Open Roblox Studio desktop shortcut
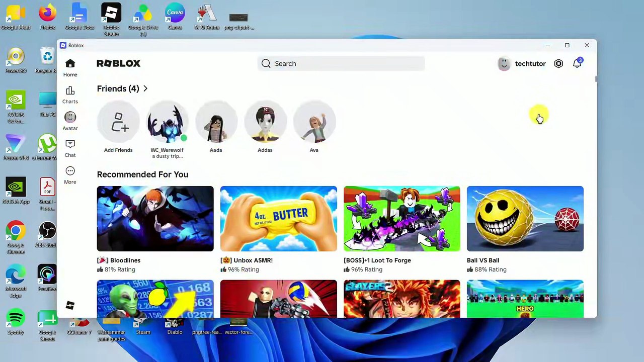644x362 pixels. click(x=111, y=20)
